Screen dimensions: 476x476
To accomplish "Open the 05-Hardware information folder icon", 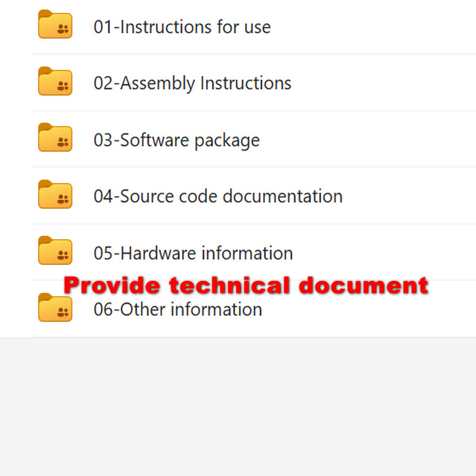I will click(55, 250).
